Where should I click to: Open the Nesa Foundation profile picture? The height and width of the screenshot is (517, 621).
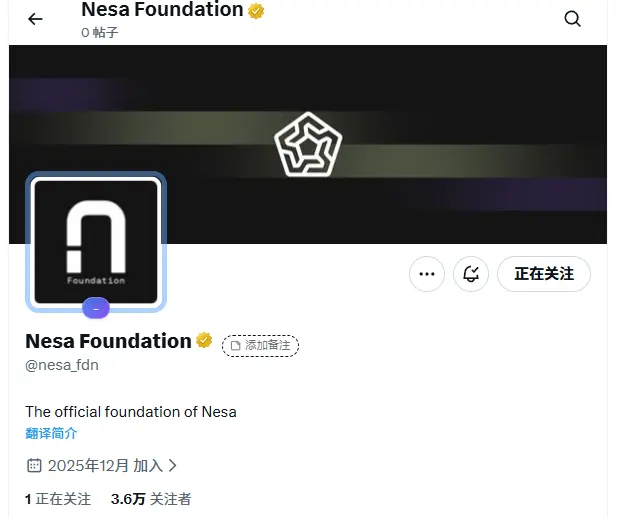(96, 242)
